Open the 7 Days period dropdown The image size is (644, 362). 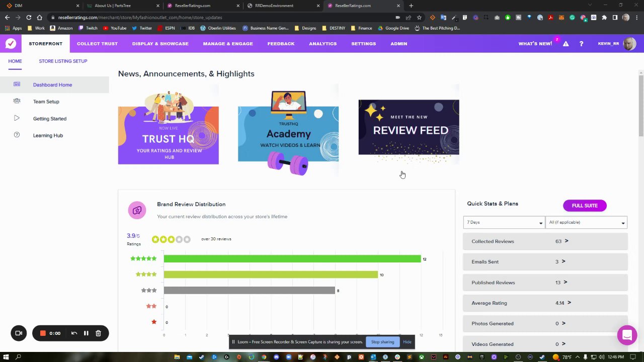point(504,222)
